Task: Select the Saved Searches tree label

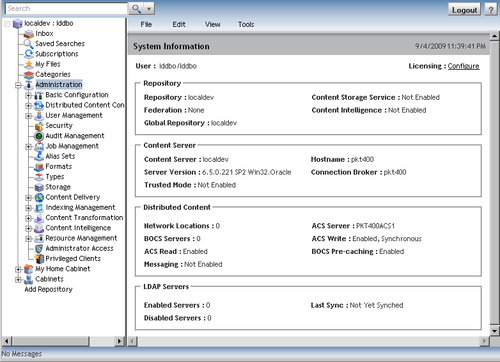Action: (60, 44)
